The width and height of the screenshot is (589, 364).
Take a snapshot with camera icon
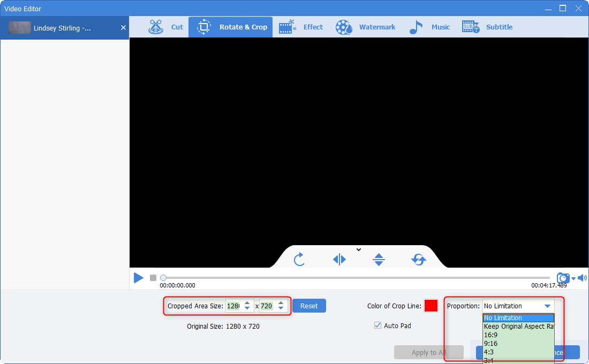pyautogui.click(x=563, y=278)
